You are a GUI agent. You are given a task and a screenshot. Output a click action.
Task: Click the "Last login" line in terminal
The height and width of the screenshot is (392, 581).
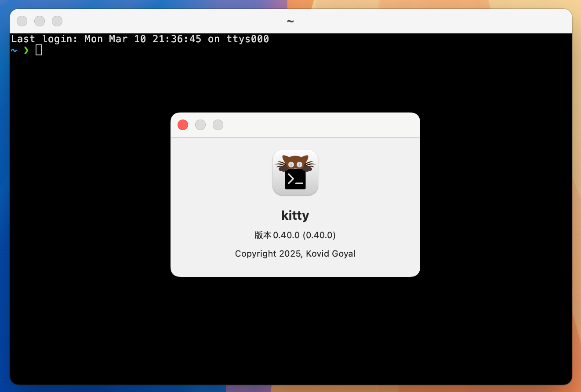click(140, 39)
